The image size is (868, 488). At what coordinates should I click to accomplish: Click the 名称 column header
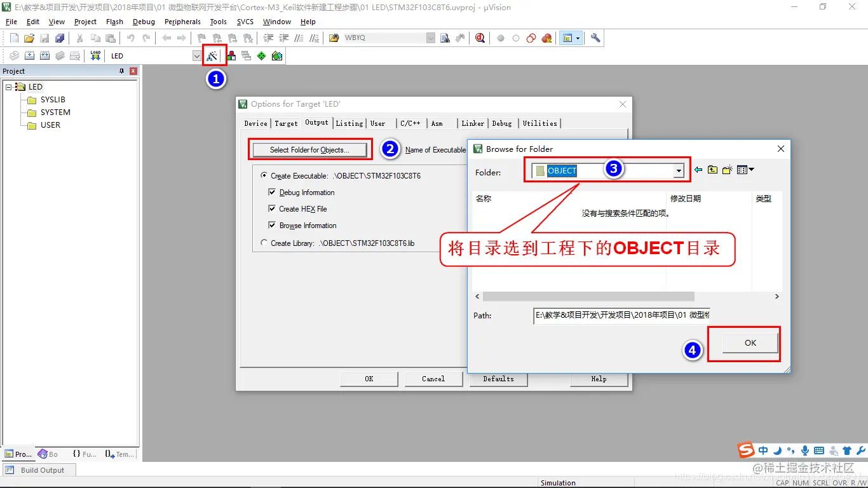click(x=484, y=199)
